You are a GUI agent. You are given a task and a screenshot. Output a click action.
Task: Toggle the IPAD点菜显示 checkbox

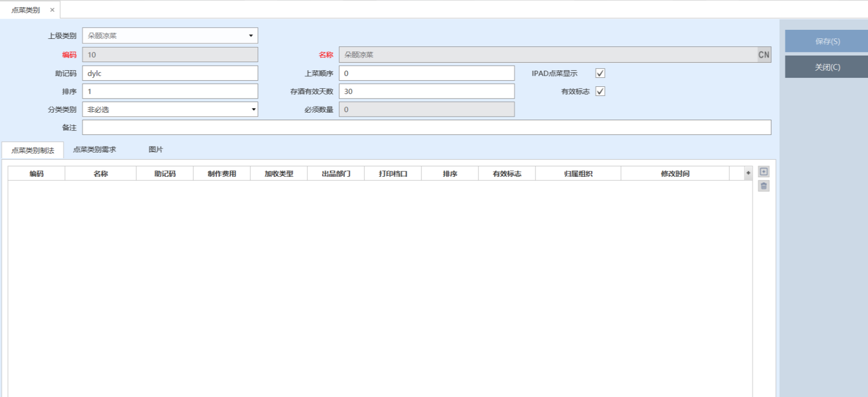[x=600, y=73]
